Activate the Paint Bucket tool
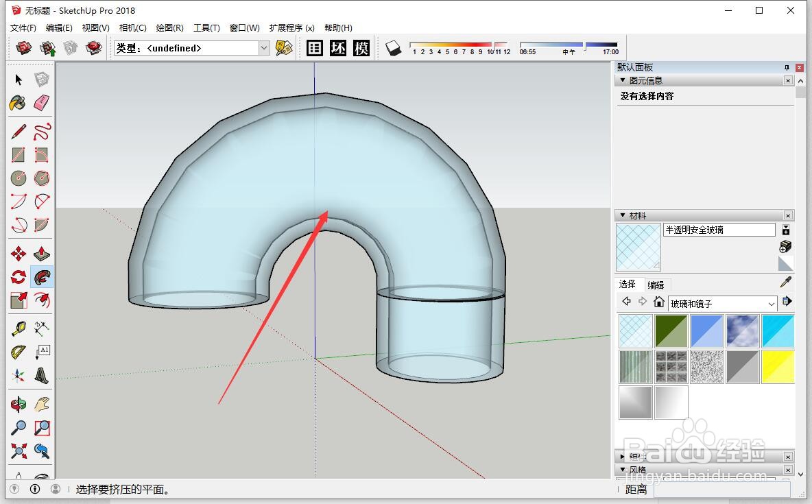Screen dimensions: 812x504 (x=19, y=103)
